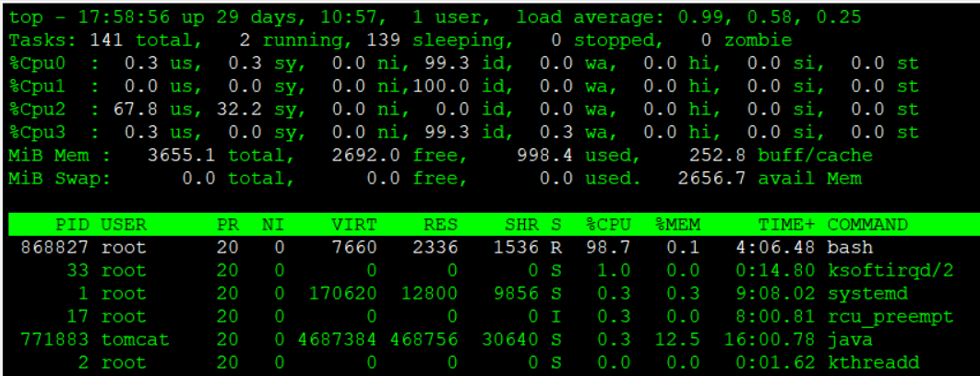Image resolution: width=980 pixels, height=376 pixels.
Task: Click the %CPU column header
Action: (607, 224)
